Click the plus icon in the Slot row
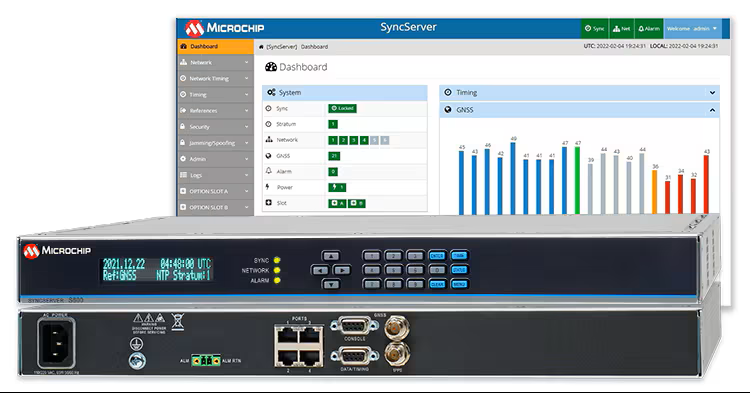This screenshot has width=750, height=393. (268, 203)
